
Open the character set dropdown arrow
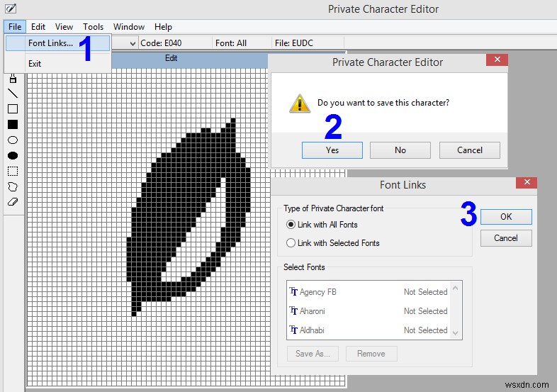click(x=133, y=43)
